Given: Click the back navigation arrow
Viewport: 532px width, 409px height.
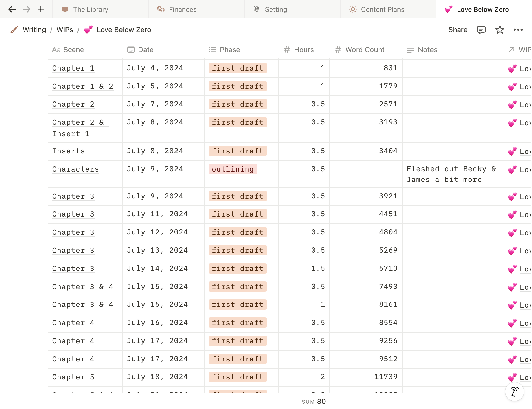Looking at the screenshot, I should 12,9.
